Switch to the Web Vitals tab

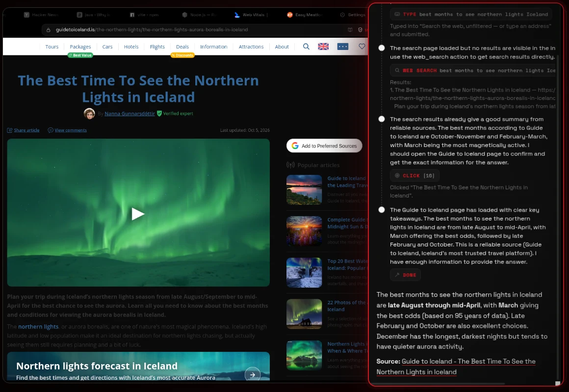pos(252,15)
